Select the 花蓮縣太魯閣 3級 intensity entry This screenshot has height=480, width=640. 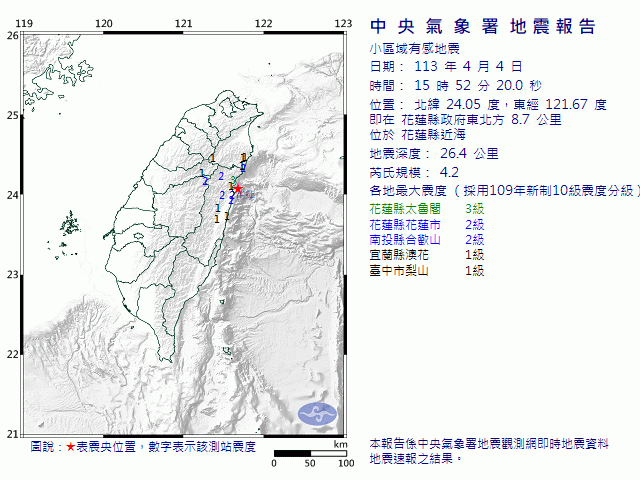427,209
